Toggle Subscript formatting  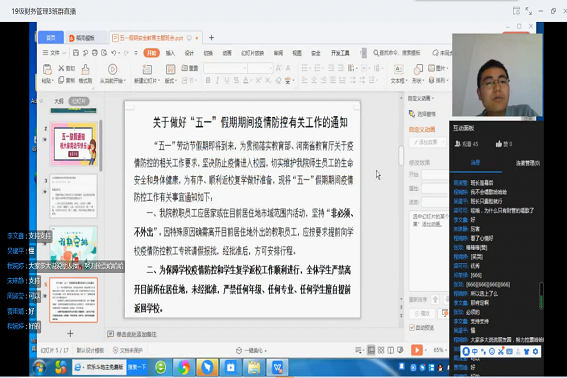268,80
